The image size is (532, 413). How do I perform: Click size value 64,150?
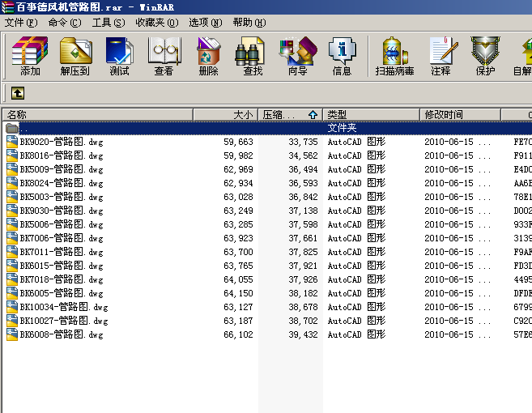238,293
